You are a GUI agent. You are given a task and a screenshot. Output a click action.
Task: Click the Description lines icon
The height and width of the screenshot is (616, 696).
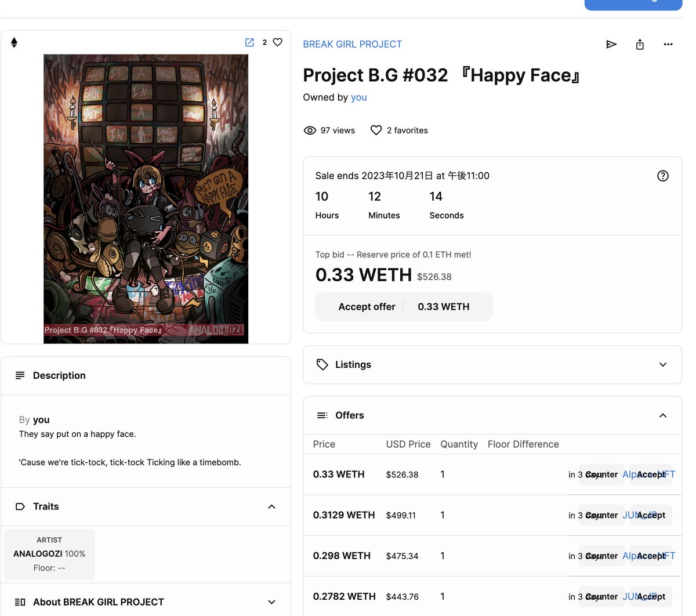pyautogui.click(x=20, y=375)
